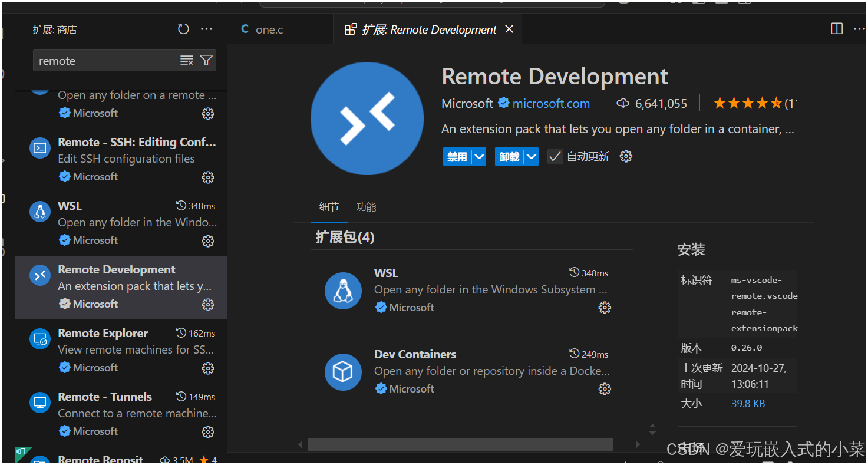Select the Remote - Tunnels extension in list

(121, 415)
